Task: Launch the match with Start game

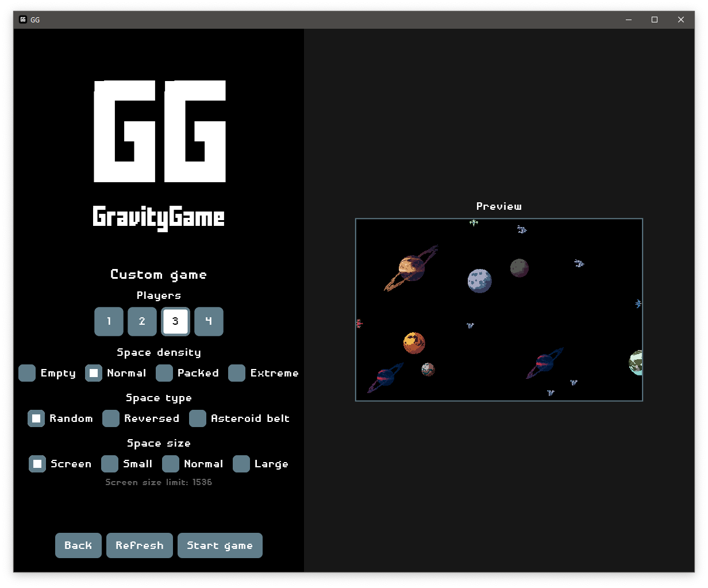Action: click(x=220, y=545)
